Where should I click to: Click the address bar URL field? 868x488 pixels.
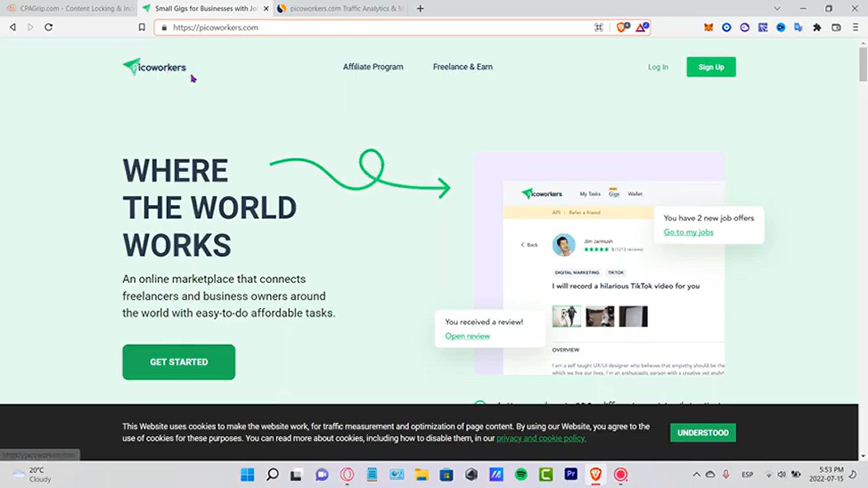[380, 28]
